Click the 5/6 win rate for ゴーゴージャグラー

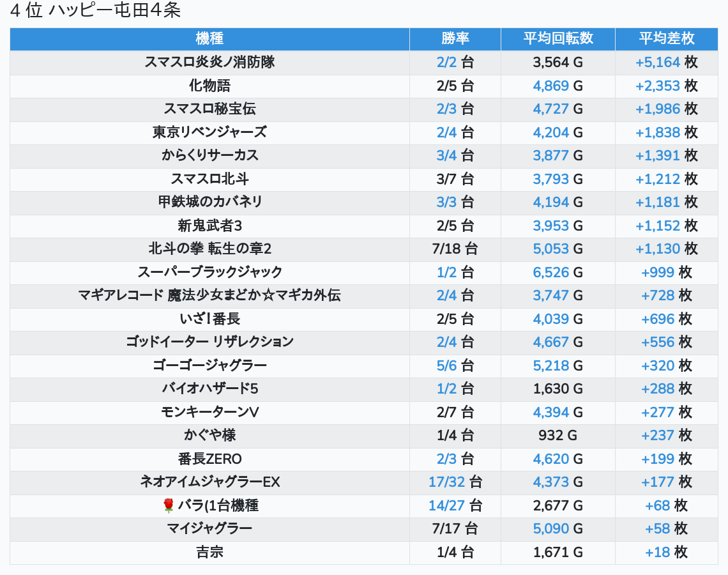click(x=446, y=365)
